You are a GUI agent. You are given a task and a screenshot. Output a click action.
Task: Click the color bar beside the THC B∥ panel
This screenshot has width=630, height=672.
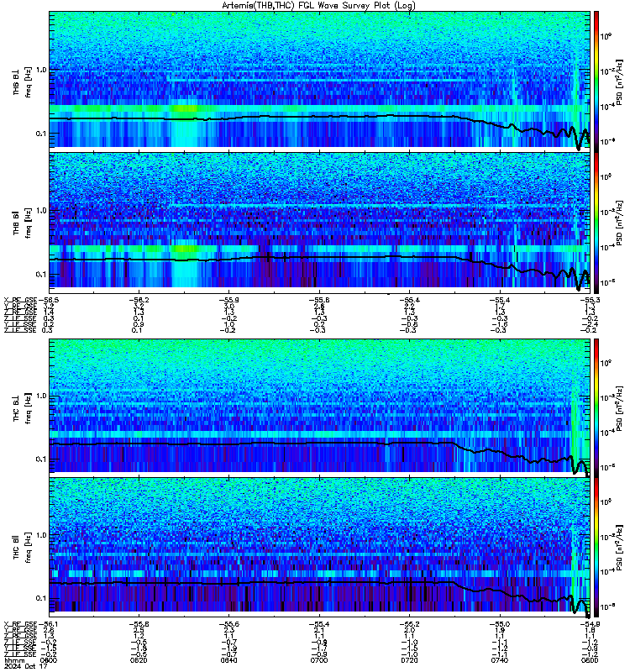click(596, 548)
